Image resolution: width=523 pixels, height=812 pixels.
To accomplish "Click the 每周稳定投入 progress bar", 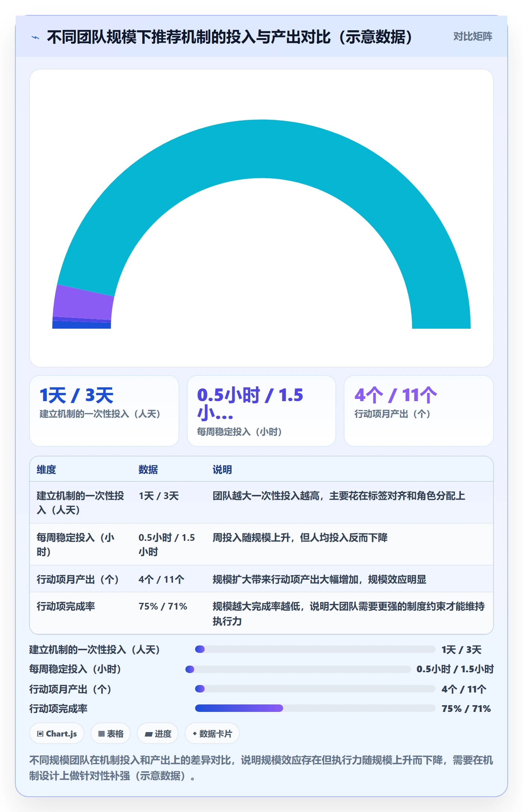I will click(298, 669).
